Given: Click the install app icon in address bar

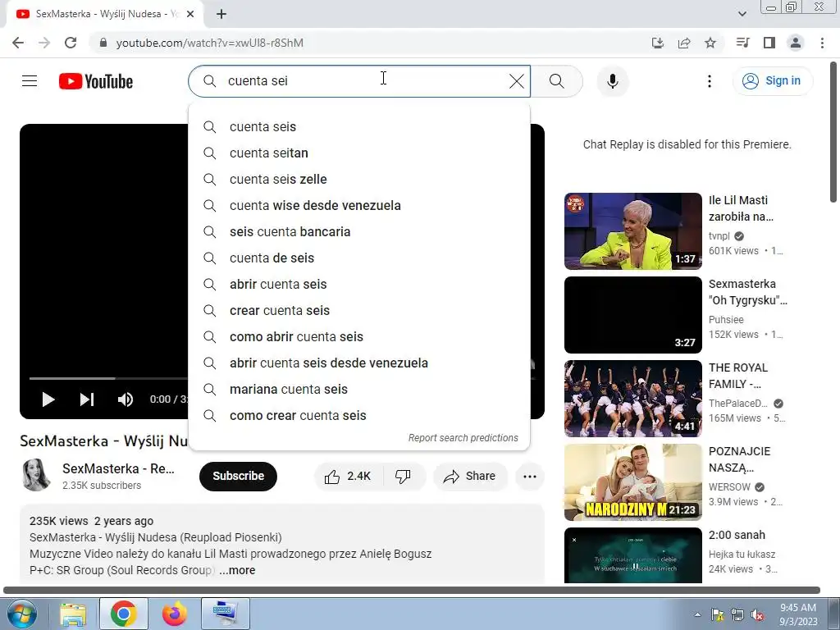Looking at the screenshot, I should [x=657, y=43].
